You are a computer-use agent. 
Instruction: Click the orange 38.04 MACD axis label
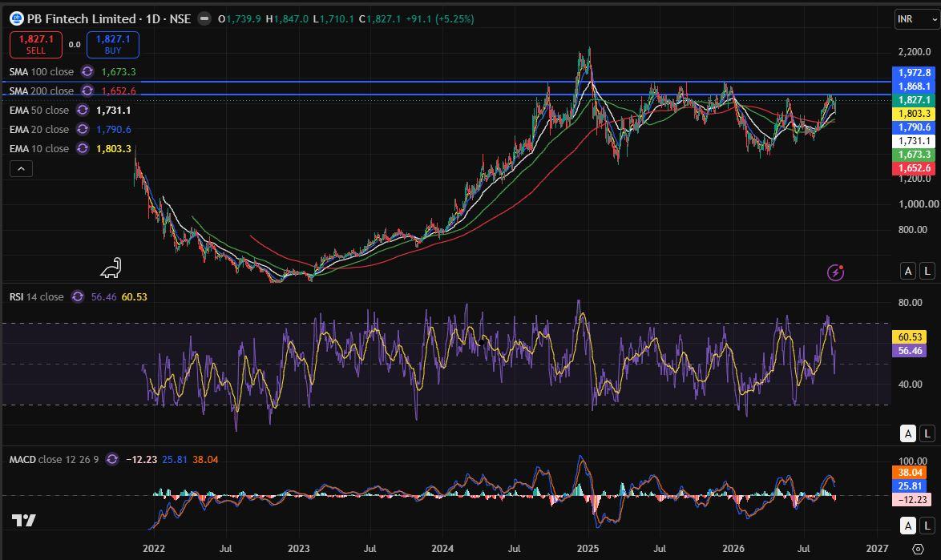tap(910, 473)
